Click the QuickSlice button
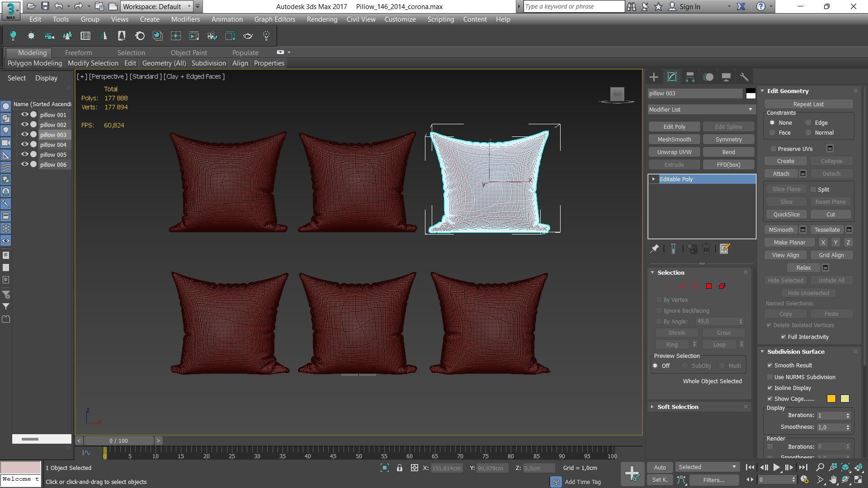 786,215
